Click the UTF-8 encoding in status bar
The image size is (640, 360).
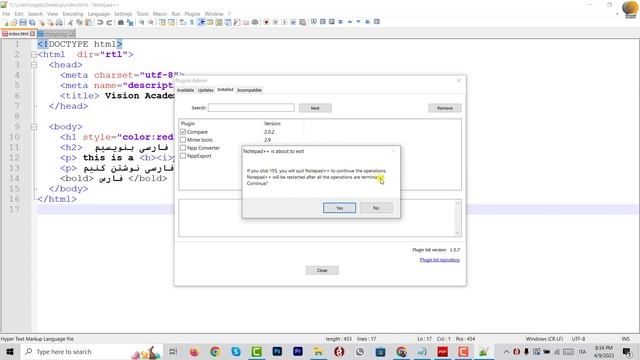[578, 339]
